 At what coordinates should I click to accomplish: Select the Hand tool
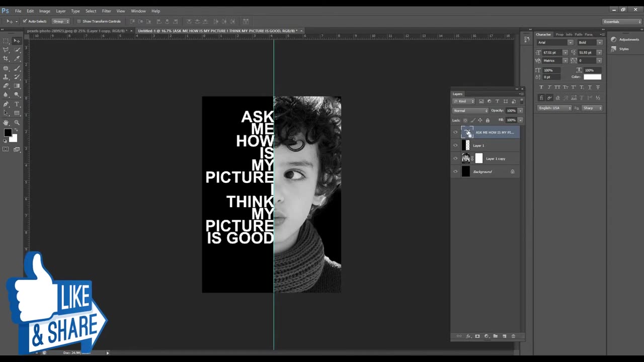point(6,122)
